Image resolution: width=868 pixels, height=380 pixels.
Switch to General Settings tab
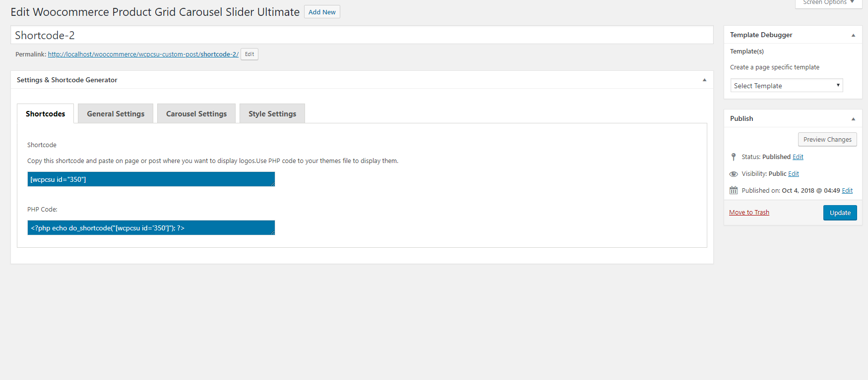pyautogui.click(x=116, y=114)
